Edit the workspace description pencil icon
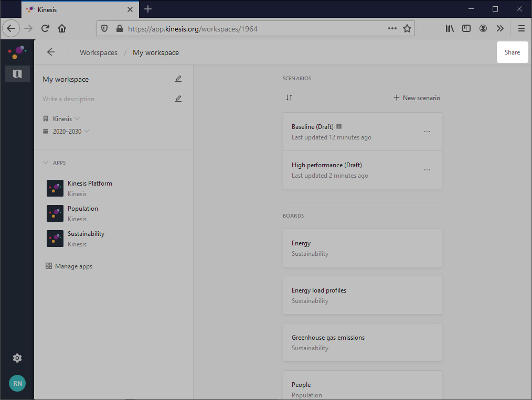The height and width of the screenshot is (400, 532). pyautogui.click(x=178, y=99)
